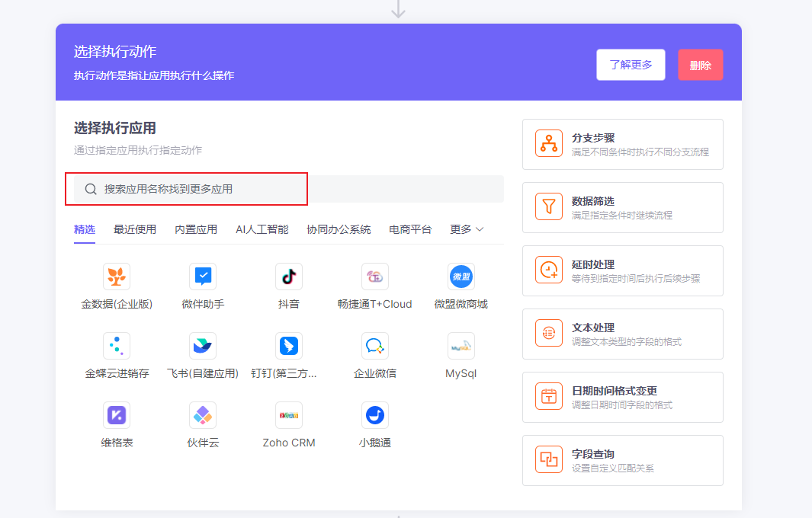Image resolution: width=812 pixels, height=518 pixels.
Task: Click the 调整文本类型的字段的格式 description
Action: [x=627, y=341]
